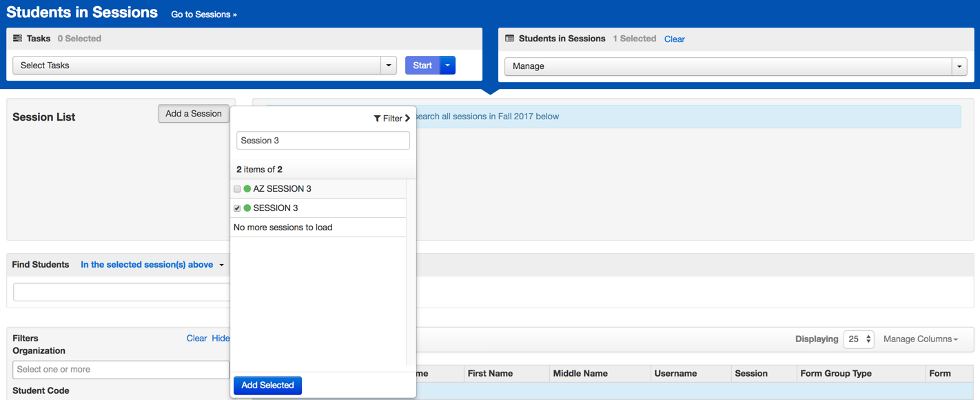Check the AZ SESSION 3 checkbox
Screen dimensions: 980x400
(237, 189)
